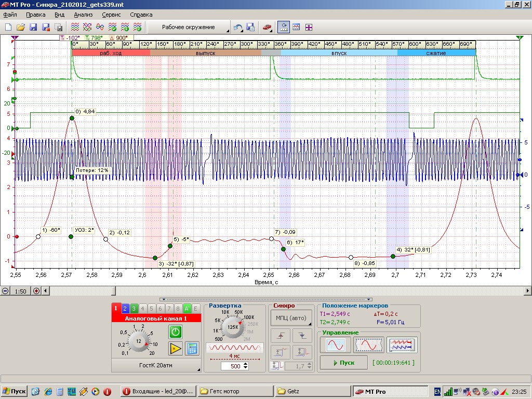Screen dimensions: 532x399
Task: Toggle the angle ruler display mode button
Action: 284,27
